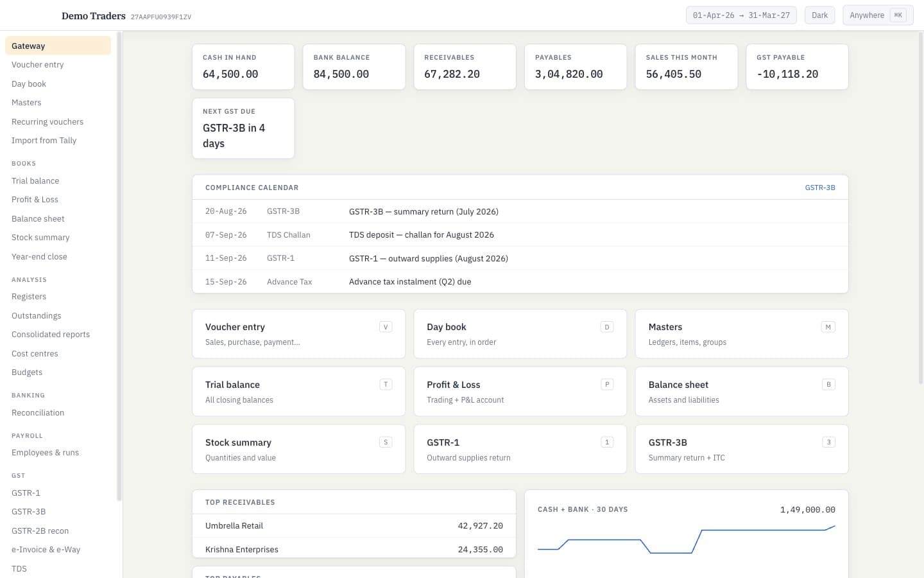Open GSTR-2B recon
The image size is (924, 578).
click(x=58, y=531)
